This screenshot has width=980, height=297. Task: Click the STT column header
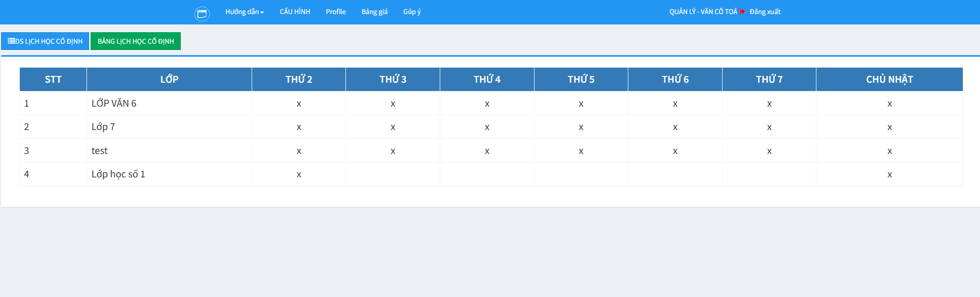(53, 80)
